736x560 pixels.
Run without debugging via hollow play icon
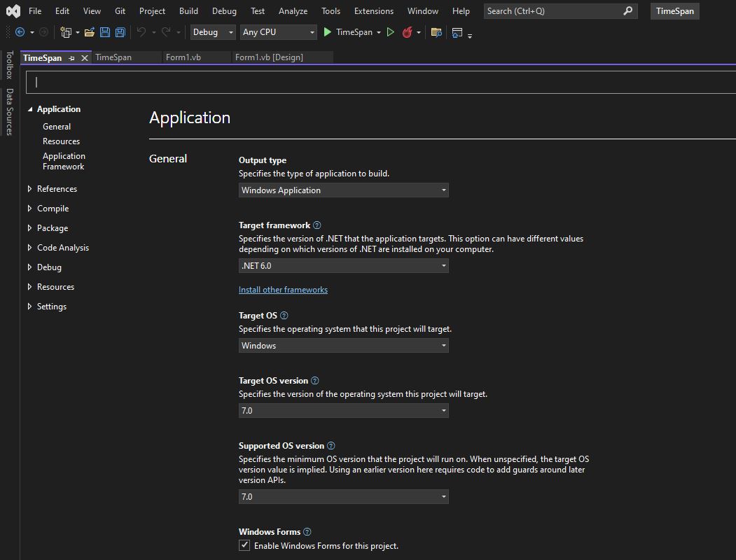point(390,32)
